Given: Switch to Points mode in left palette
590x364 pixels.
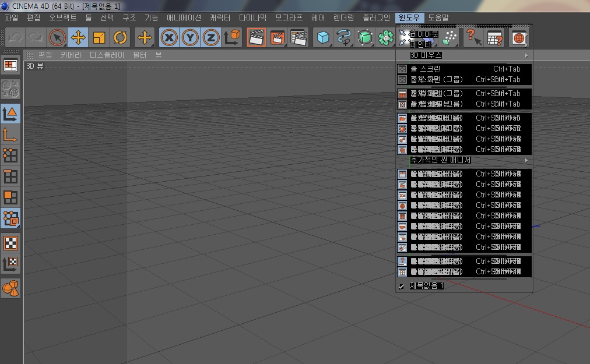Looking at the screenshot, I should tap(10, 156).
